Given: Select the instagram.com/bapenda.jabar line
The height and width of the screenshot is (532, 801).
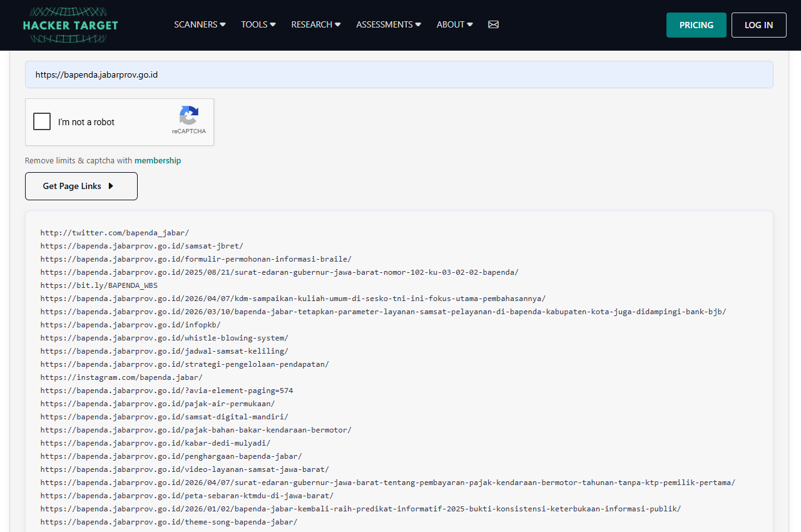Looking at the screenshot, I should pyautogui.click(x=121, y=377).
